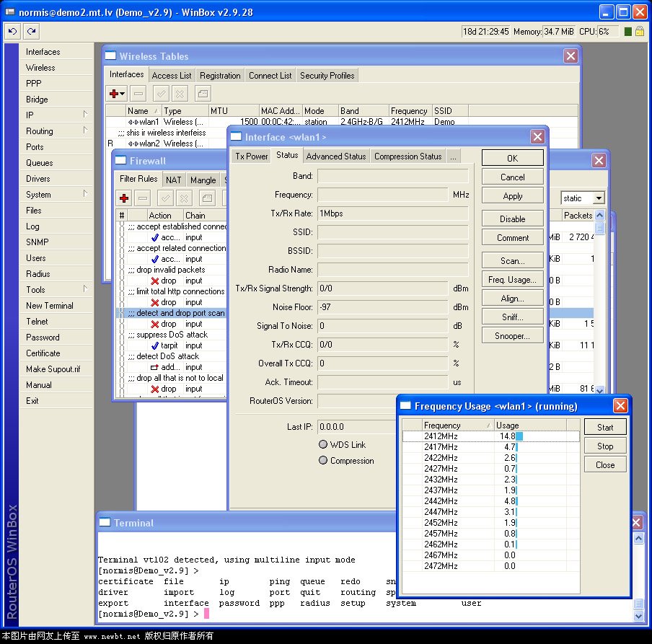Click the Tx/Rx Rate field showing 1Mbps
Viewport: 652px width, 644px height.
click(x=392, y=213)
